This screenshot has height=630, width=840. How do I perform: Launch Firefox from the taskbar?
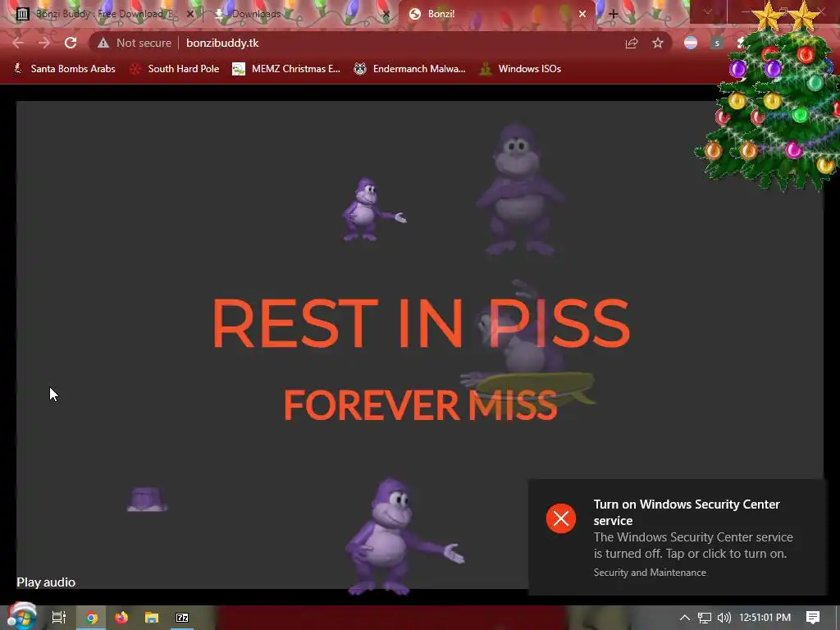[x=121, y=618]
